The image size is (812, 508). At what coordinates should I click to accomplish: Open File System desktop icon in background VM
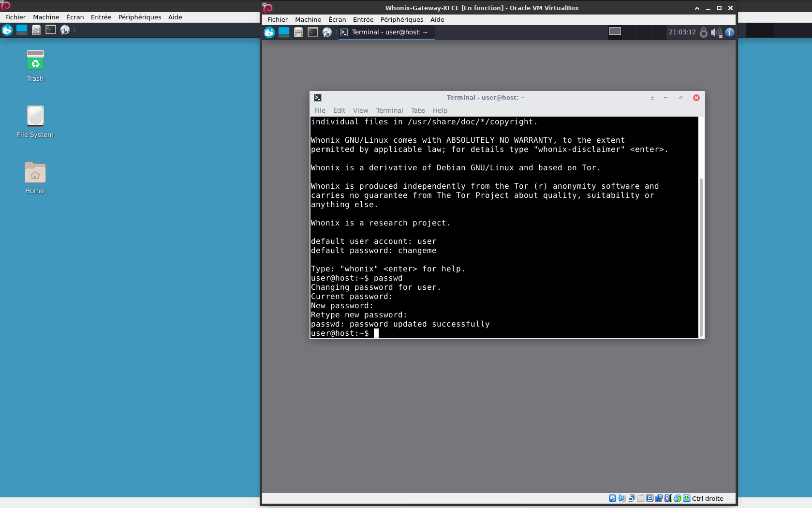[x=35, y=122]
